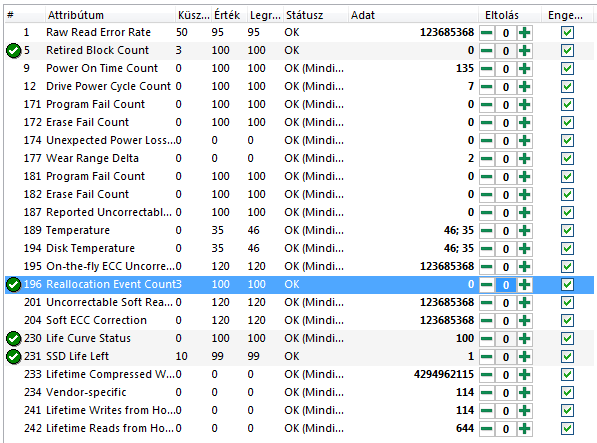This screenshot has width=597, height=443.
Task: Click offset value field for Raw Read Error Rate
Action: point(506,33)
